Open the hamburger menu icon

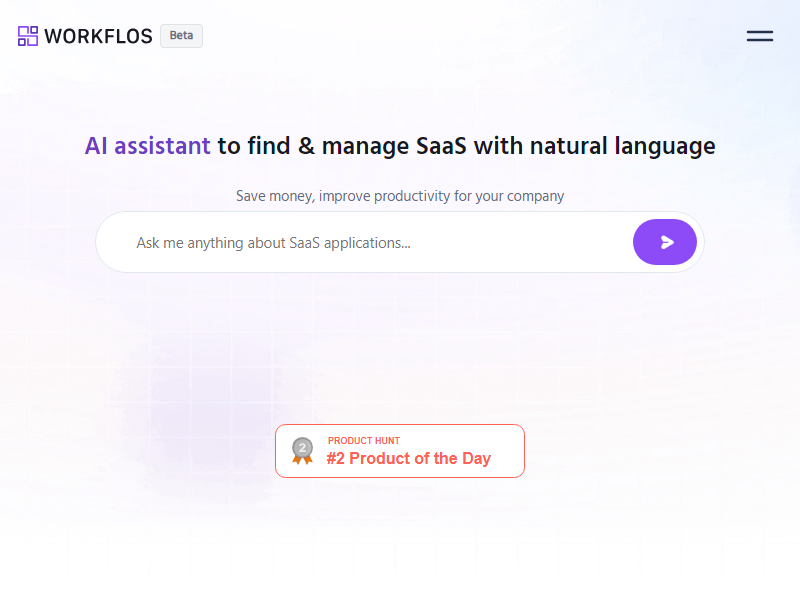[x=760, y=36]
